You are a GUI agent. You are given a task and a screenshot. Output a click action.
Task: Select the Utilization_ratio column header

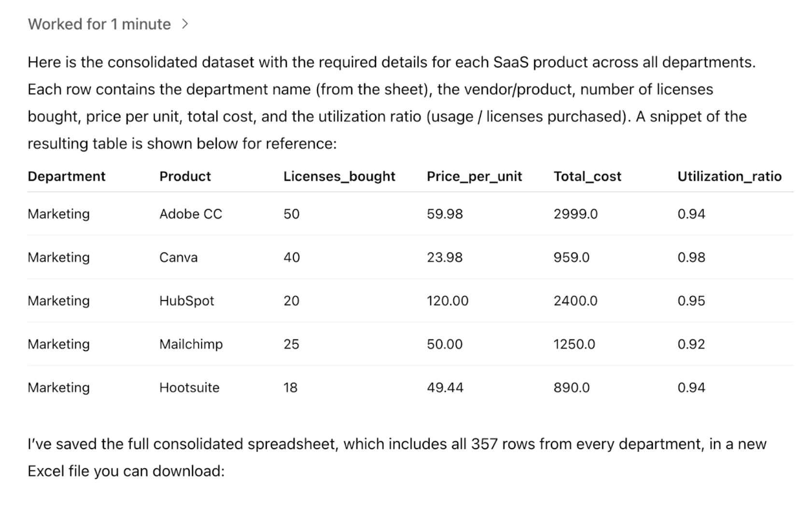[x=729, y=176]
